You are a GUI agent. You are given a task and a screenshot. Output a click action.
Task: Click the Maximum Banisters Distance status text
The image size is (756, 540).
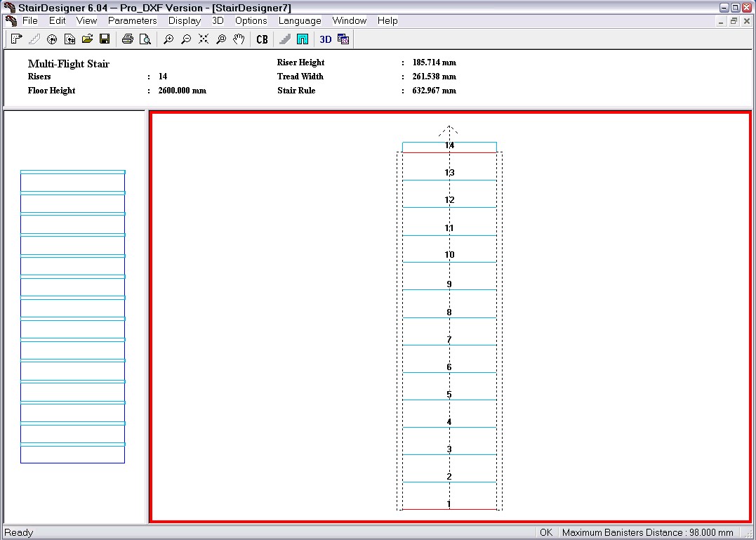tap(647, 532)
